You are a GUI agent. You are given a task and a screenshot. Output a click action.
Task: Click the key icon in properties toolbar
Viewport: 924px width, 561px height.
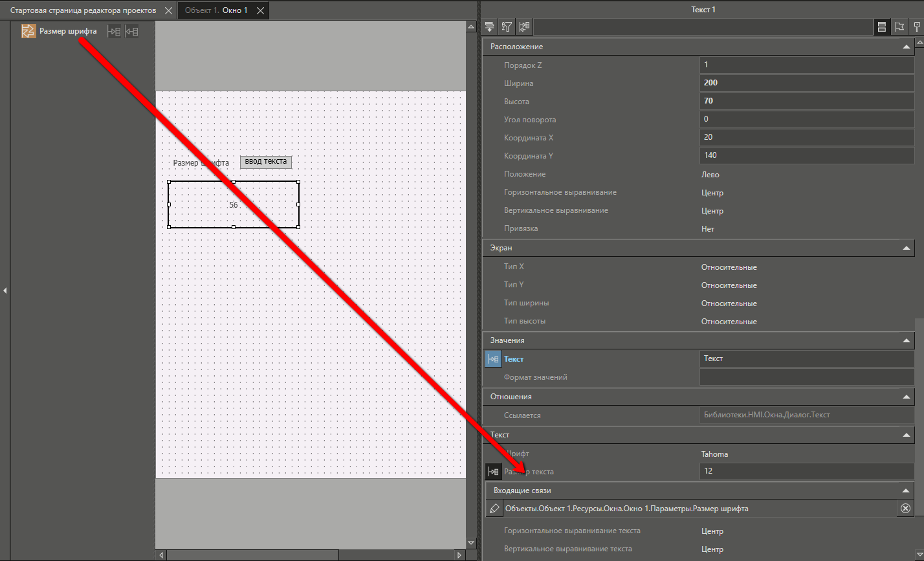point(917,27)
